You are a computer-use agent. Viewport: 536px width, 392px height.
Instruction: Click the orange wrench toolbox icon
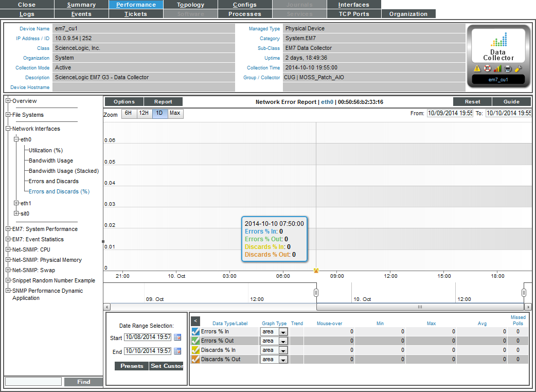tap(518, 69)
